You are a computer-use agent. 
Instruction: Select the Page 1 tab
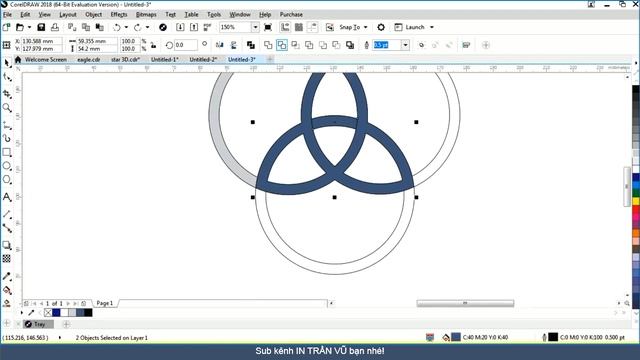[x=104, y=303]
